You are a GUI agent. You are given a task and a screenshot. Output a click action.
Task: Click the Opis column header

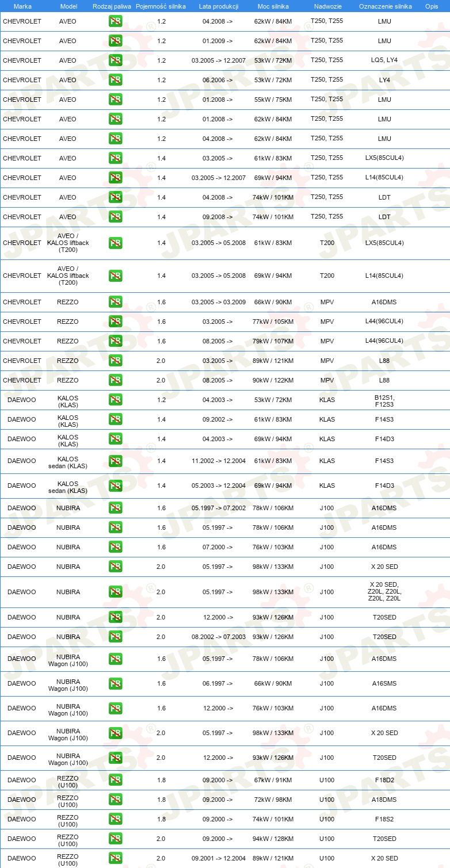[432, 6]
